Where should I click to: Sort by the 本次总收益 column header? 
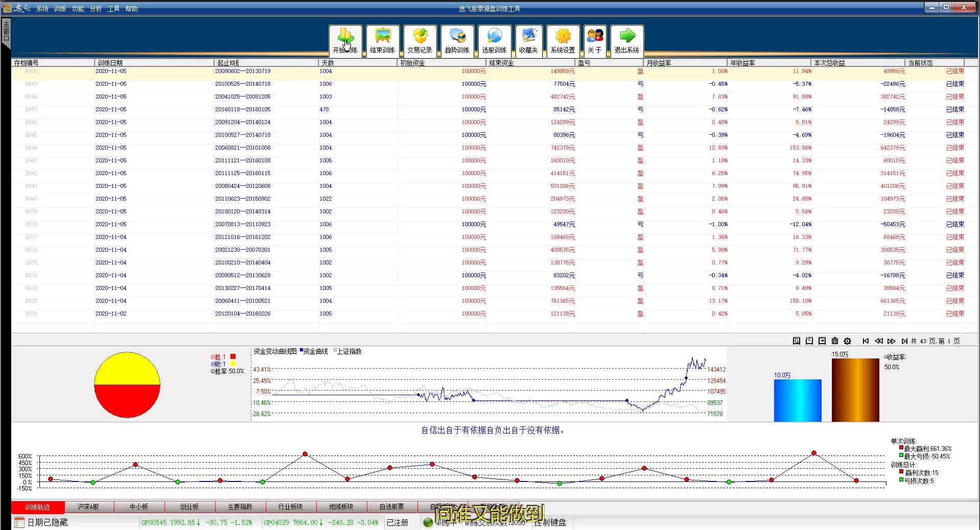point(858,63)
